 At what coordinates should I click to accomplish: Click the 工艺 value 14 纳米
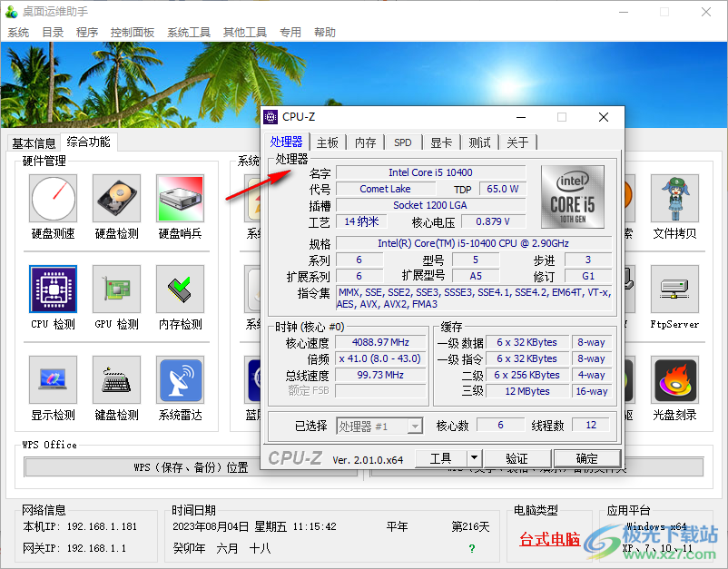click(x=361, y=221)
